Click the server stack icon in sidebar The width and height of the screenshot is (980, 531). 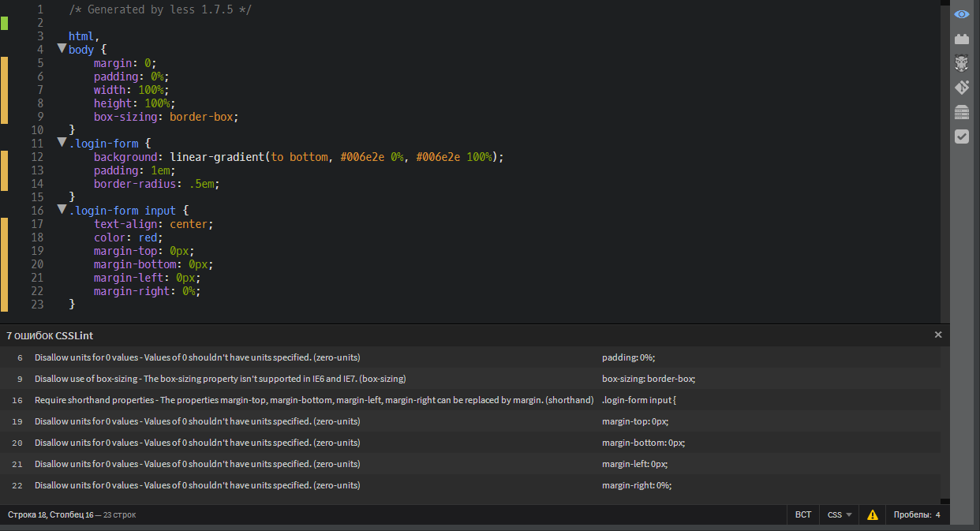[x=961, y=112]
